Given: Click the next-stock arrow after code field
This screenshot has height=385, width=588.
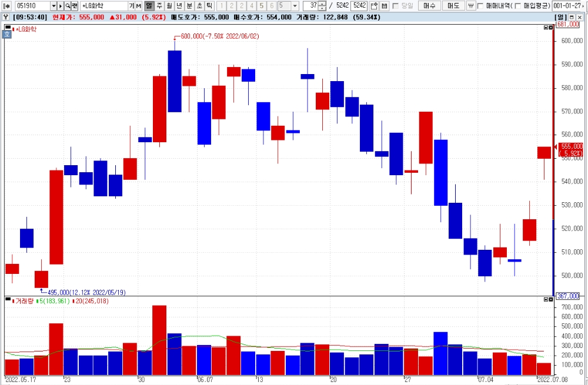Looking at the screenshot, I should 61,6.
